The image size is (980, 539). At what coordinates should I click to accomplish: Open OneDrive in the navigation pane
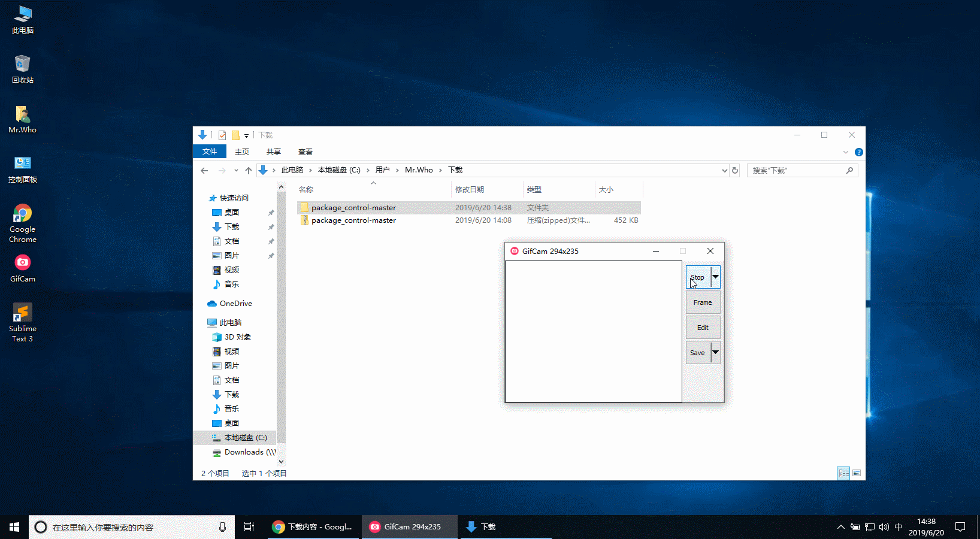(x=229, y=304)
